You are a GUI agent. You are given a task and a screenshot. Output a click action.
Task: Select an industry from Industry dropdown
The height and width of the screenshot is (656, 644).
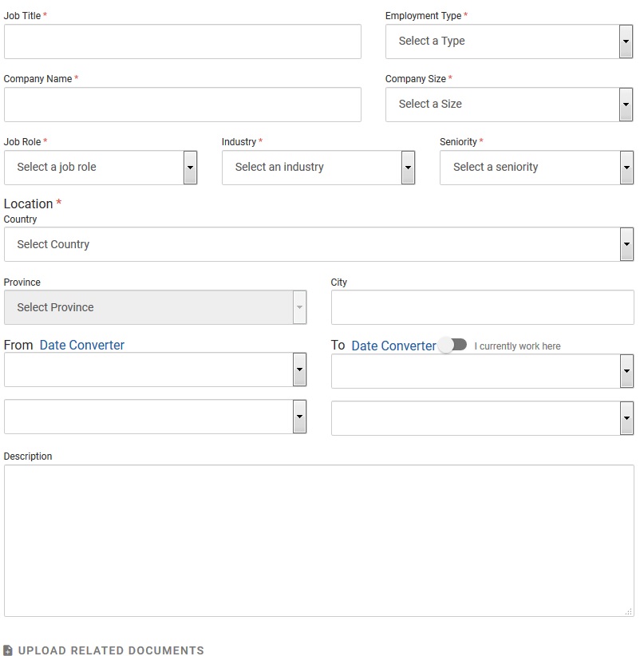[318, 168]
